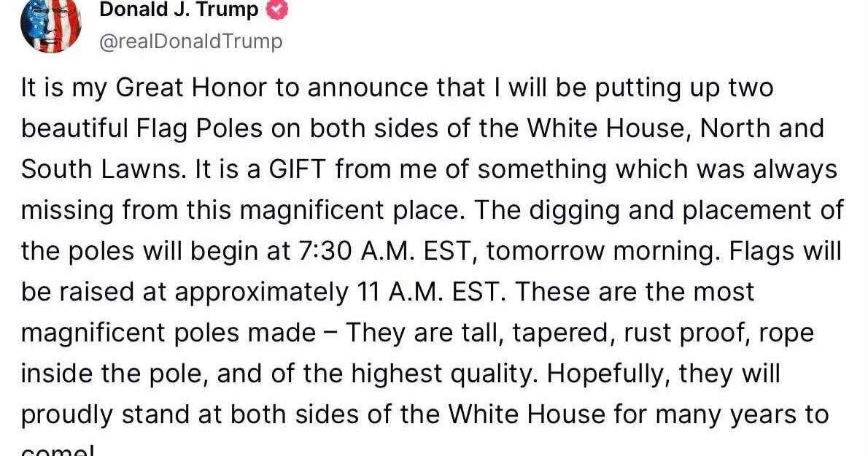Click the partially cut-off "come!" text
This screenshot has width=868, height=456.
click(x=58, y=450)
